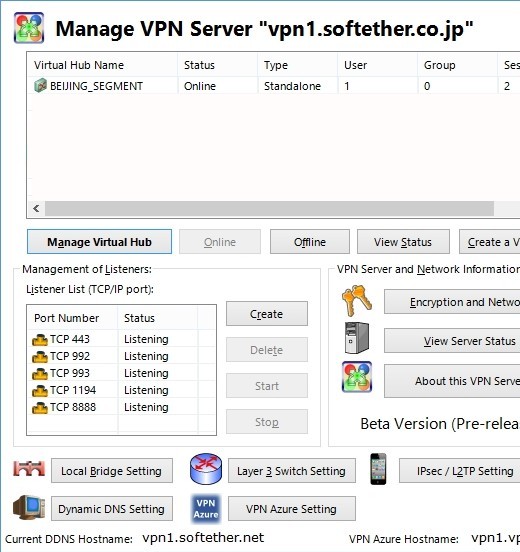The height and width of the screenshot is (552, 520).
Task: Click the hub list horizontal scrollbar thumb
Action: tap(269, 208)
